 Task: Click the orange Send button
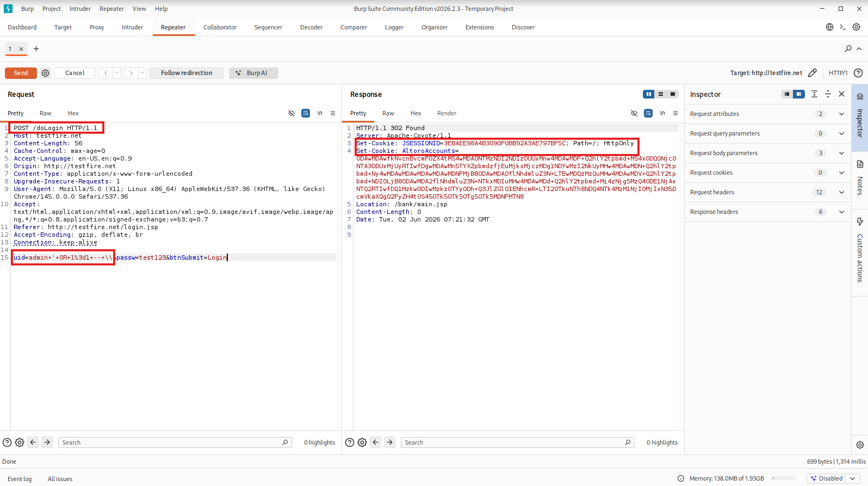tap(21, 73)
